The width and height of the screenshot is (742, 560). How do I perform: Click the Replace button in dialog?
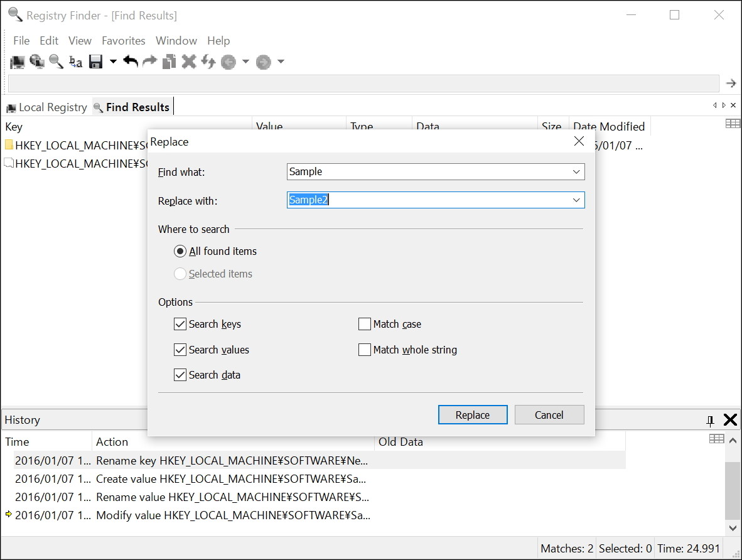[x=473, y=415]
